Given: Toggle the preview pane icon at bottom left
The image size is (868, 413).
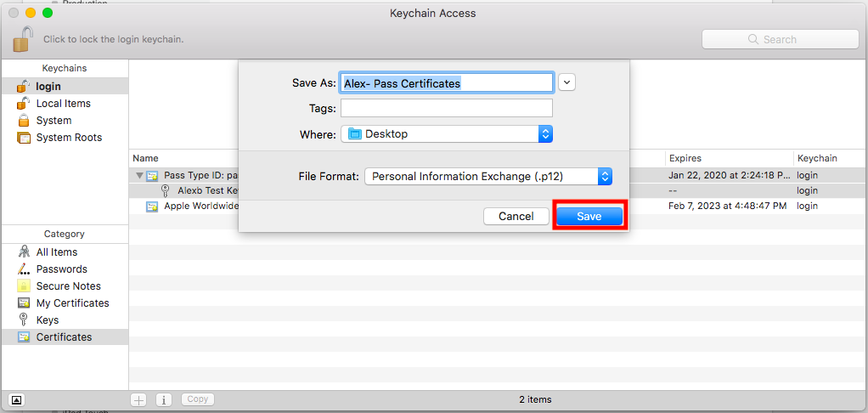Looking at the screenshot, I should click(x=17, y=399).
